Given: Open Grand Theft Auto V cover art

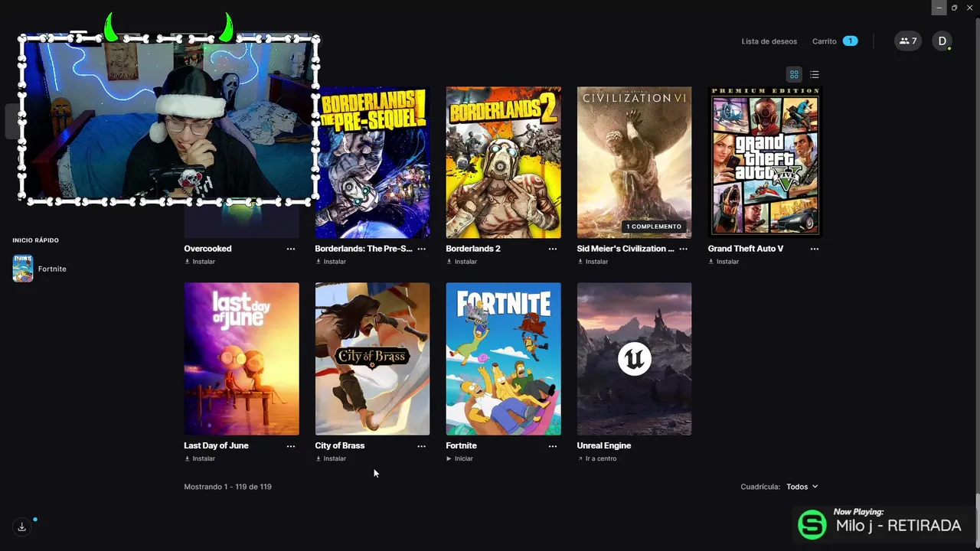Looking at the screenshot, I should 765,162.
